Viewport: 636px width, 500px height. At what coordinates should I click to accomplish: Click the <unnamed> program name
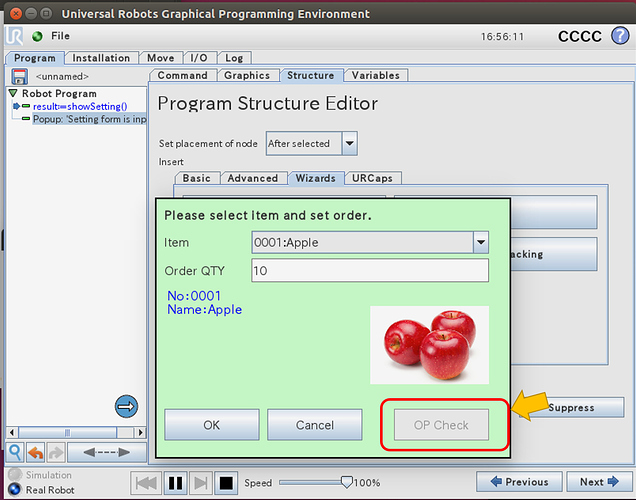[x=62, y=77]
